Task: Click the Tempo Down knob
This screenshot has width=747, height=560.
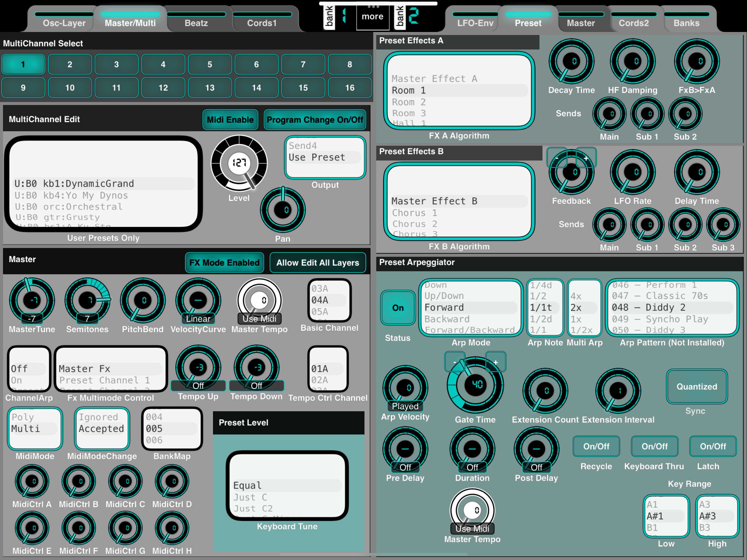Action: coord(257,367)
